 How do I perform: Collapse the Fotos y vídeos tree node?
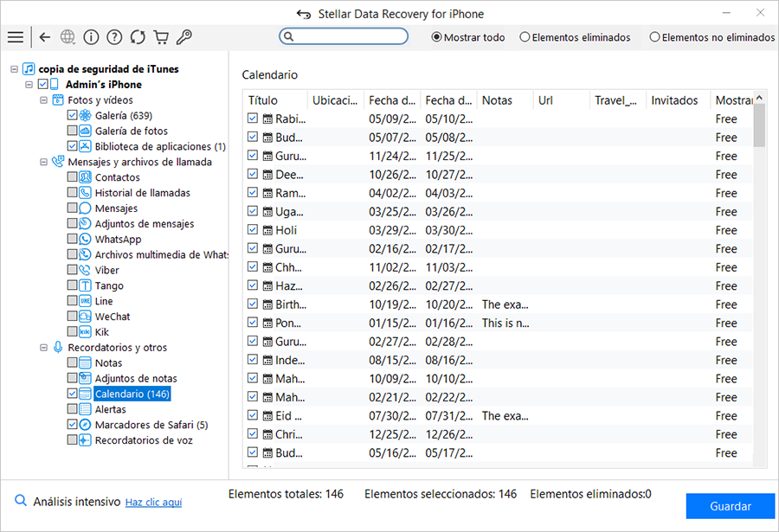(44, 100)
